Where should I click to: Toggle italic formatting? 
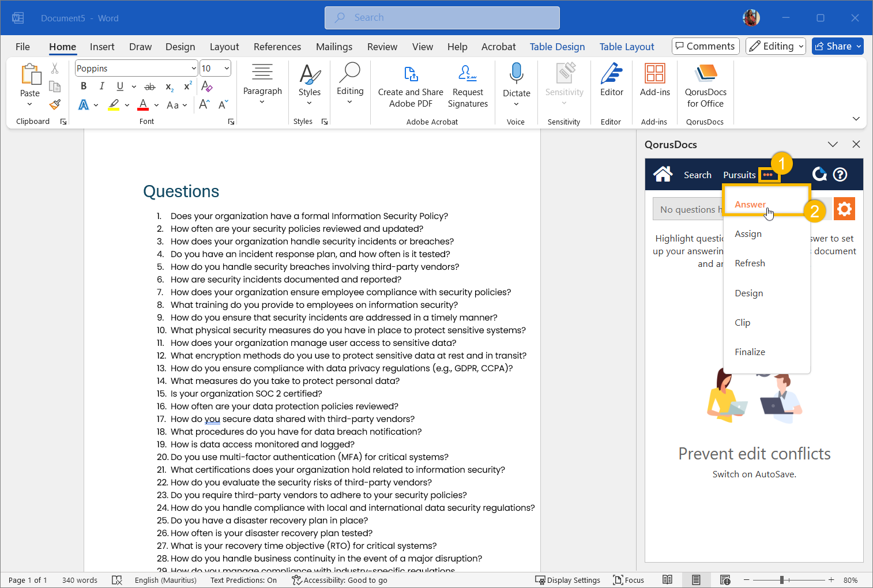point(101,86)
